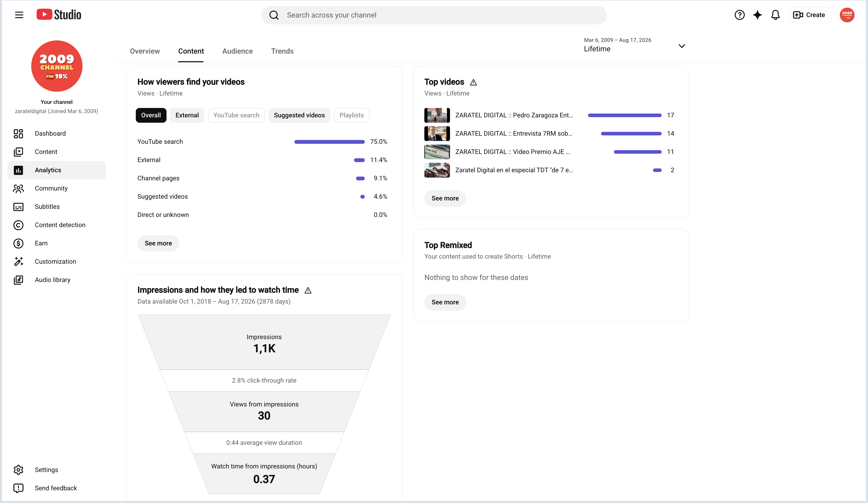Open Audio library from the sidebar
This screenshot has height=503, width=868.
57,280
